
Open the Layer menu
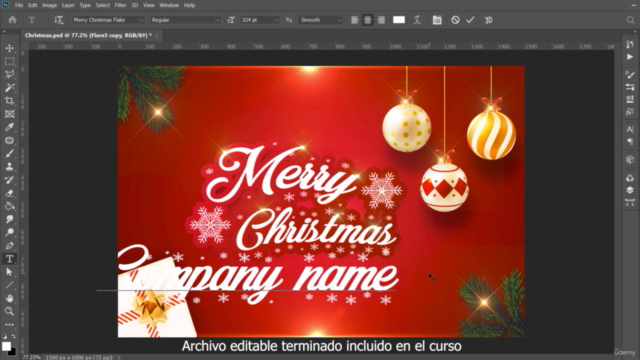tap(68, 5)
